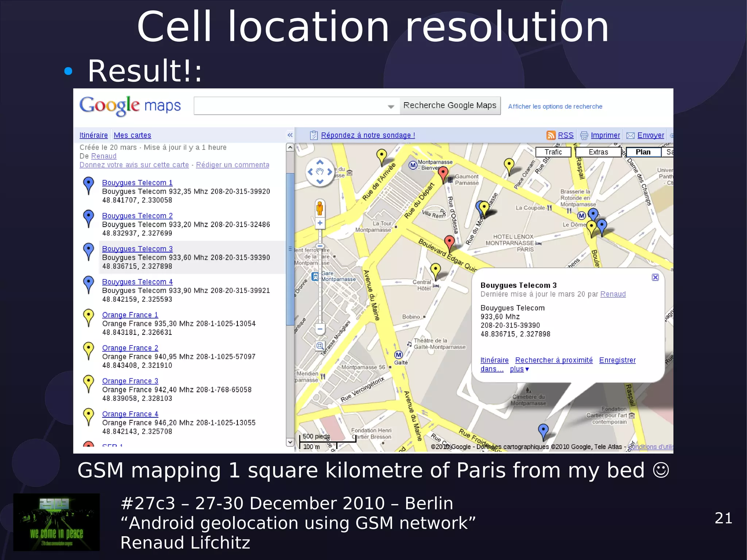Click the RSS feed icon
747x560 pixels.
tap(551, 135)
